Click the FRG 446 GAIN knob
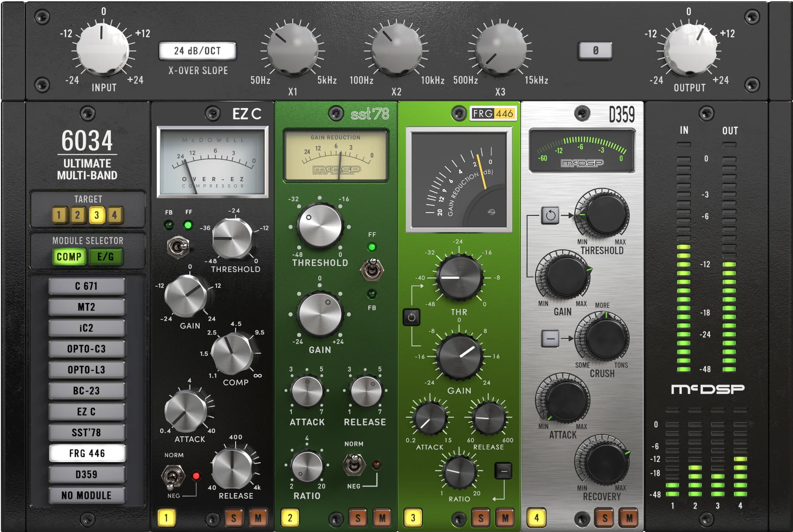 (459, 357)
